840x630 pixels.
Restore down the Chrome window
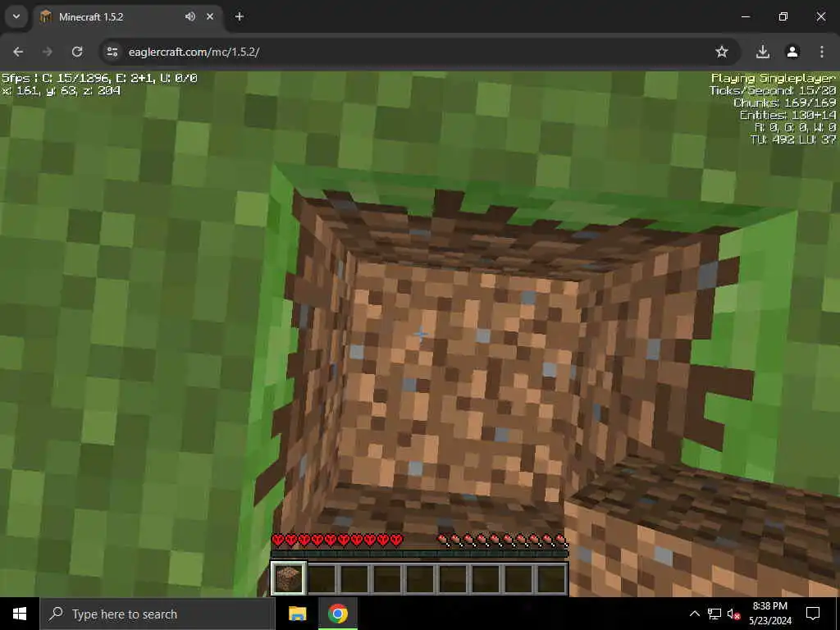783,16
